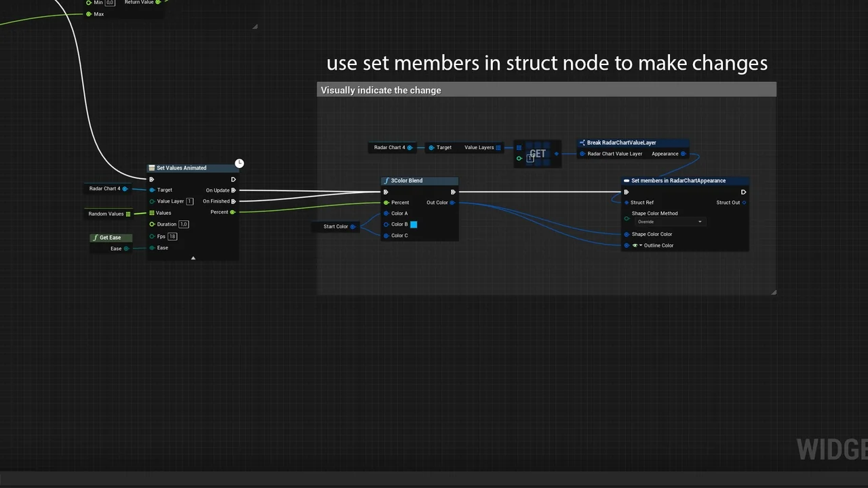The image size is (868, 488).
Task: Click the On Finished execution pin
Action: 233,201
